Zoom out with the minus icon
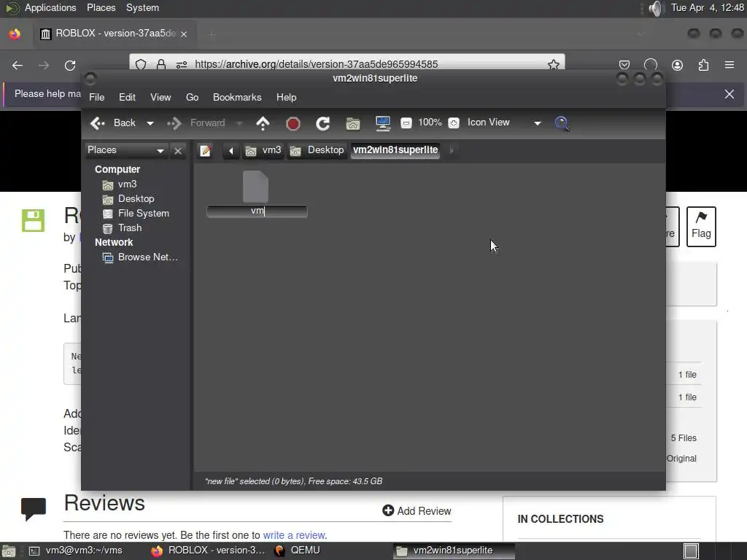This screenshot has width=747, height=560. coord(406,123)
